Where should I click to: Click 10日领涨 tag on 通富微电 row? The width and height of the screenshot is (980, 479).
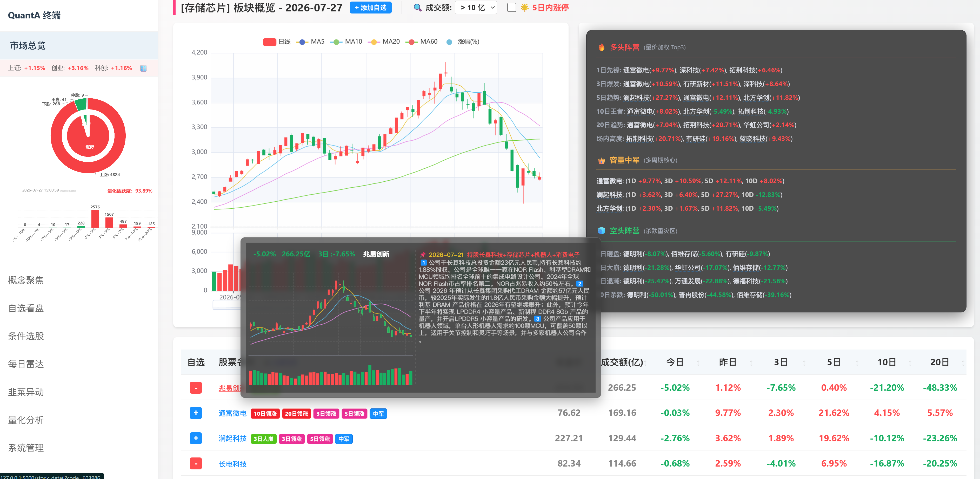pos(265,414)
